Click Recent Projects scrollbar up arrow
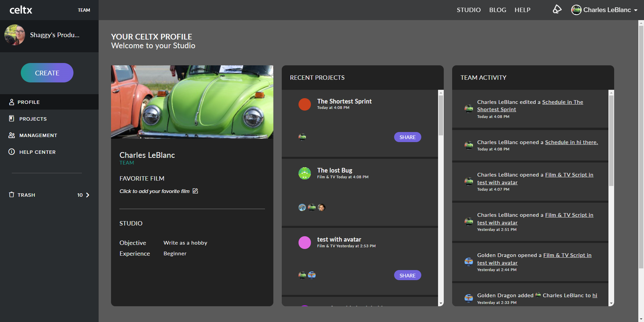The image size is (644, 322). coord(441,92)
